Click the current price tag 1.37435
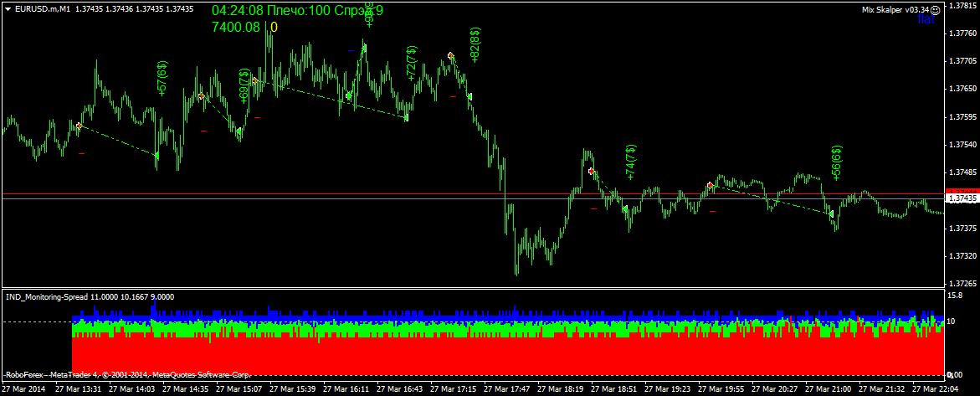 coord(962,198)
